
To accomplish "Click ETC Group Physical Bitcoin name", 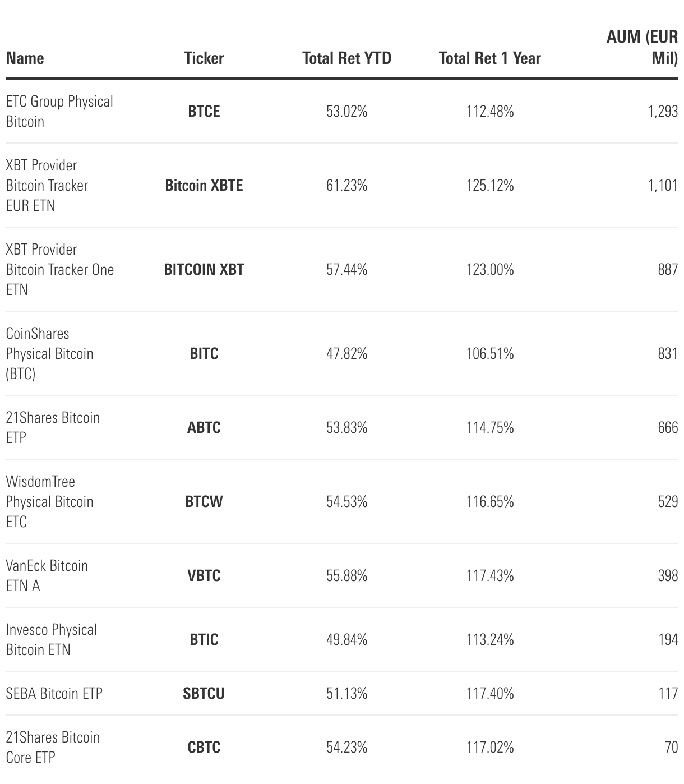I will pyautogui.click(x=59, y=111).
